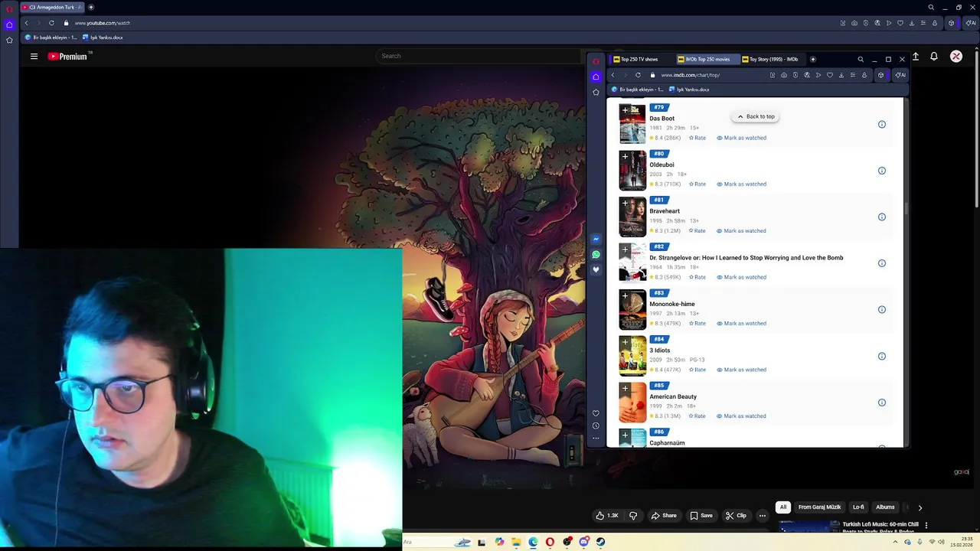Open the info icon for Oldeuboi

(882, 171)
